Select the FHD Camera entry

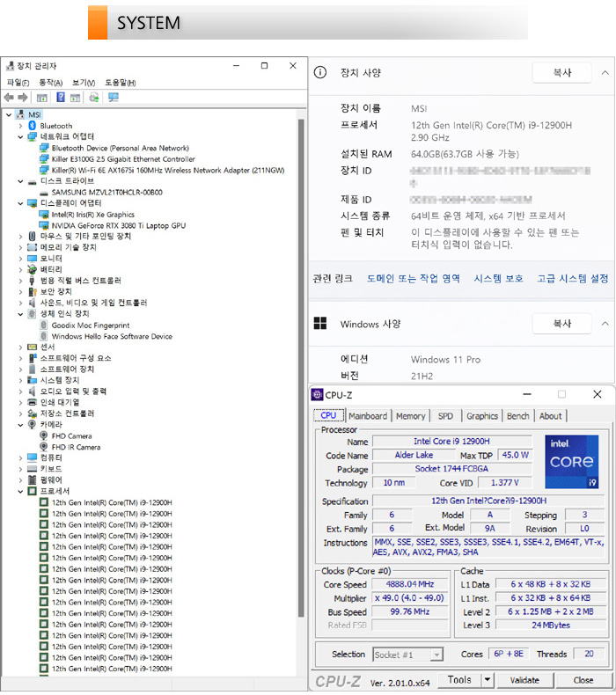[71, 436]
